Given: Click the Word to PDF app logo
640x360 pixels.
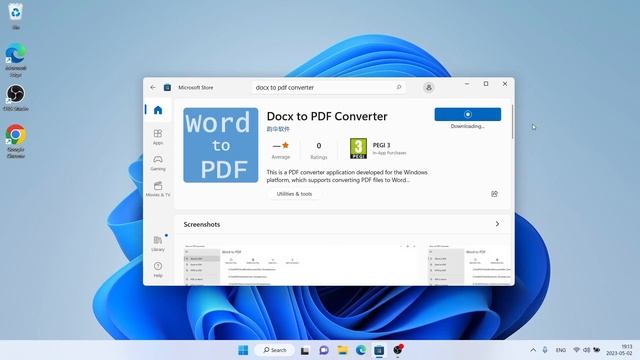Looking at the screenshot, I should tap(221, 145).
